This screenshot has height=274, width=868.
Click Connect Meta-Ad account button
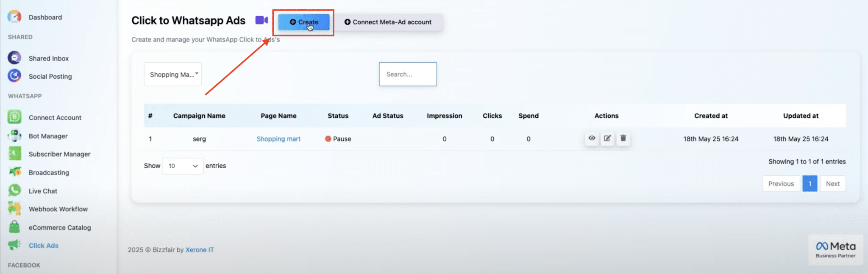point(388,22)
